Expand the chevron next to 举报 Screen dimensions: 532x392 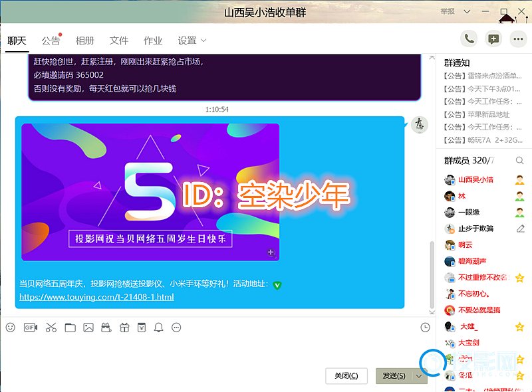tap(467, 11)
